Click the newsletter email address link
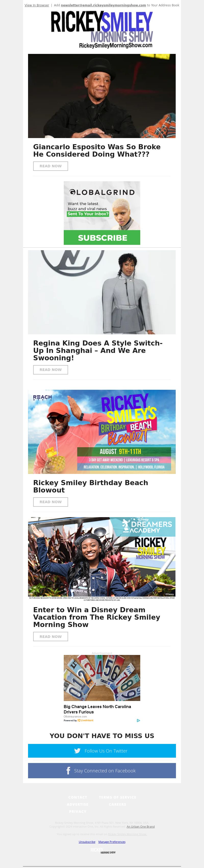The width and height of the screenshot is (204, 868). tap(103, 5)
